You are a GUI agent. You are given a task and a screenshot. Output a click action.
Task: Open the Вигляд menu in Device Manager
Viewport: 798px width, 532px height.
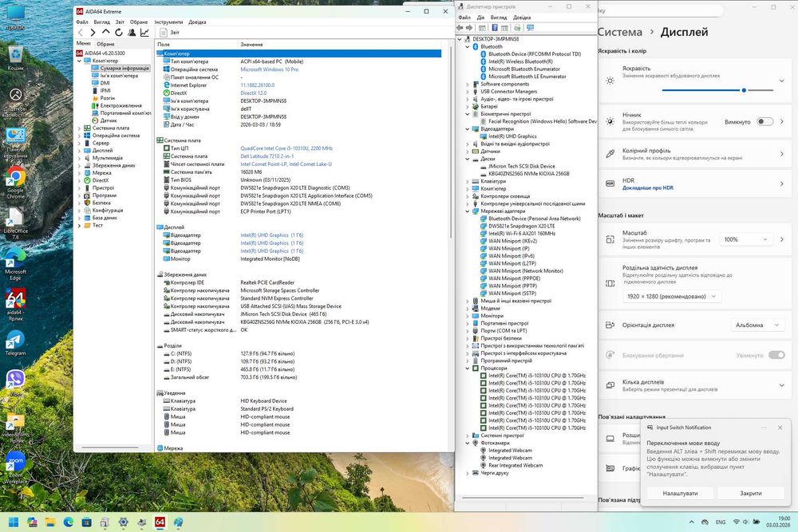point(498,18)
